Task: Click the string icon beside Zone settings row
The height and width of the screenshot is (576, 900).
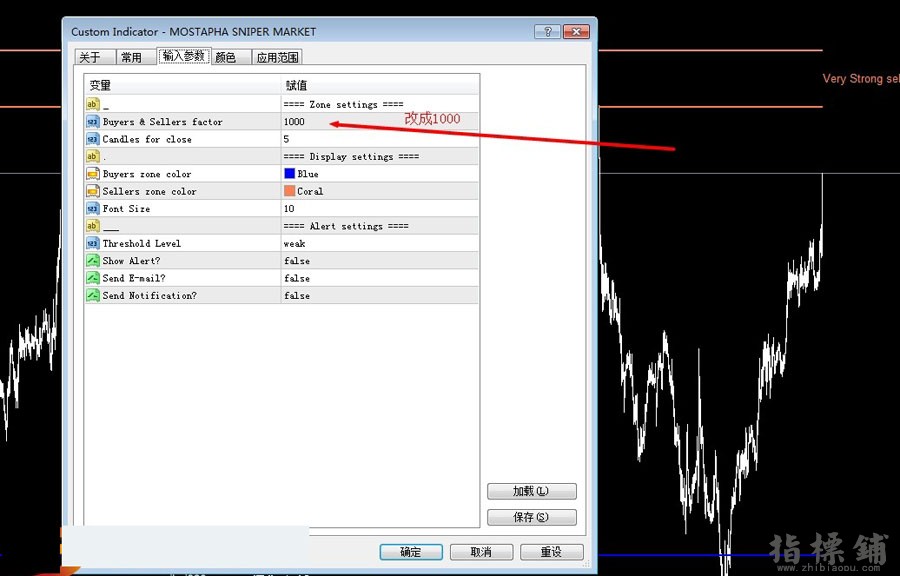Action: [92, 104]
